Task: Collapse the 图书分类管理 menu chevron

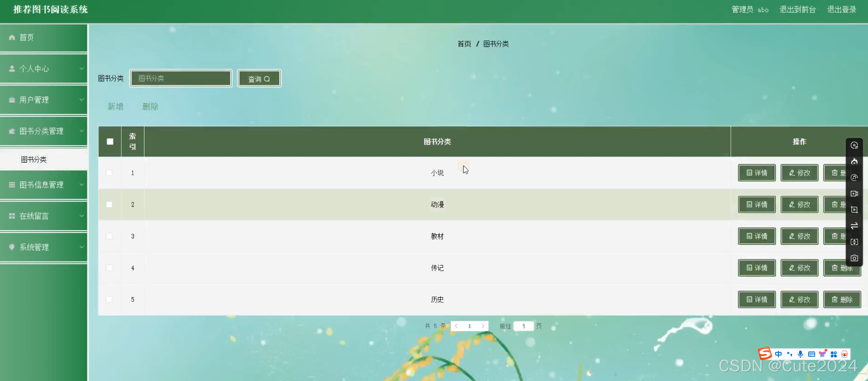Action: click(x=81, y=131)
